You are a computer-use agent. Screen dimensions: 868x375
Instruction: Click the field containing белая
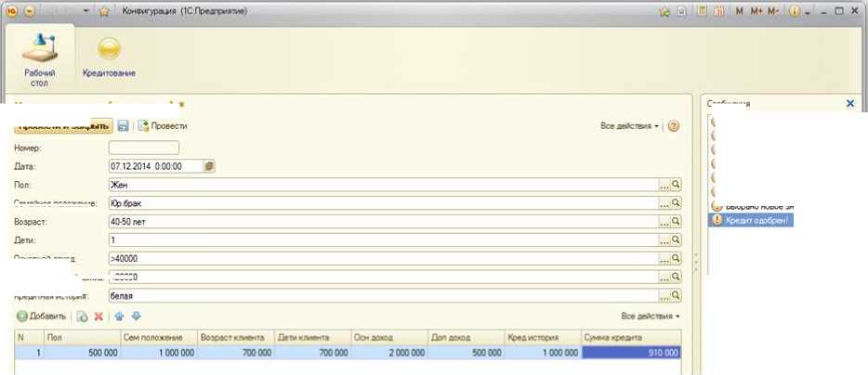(384, 295)
